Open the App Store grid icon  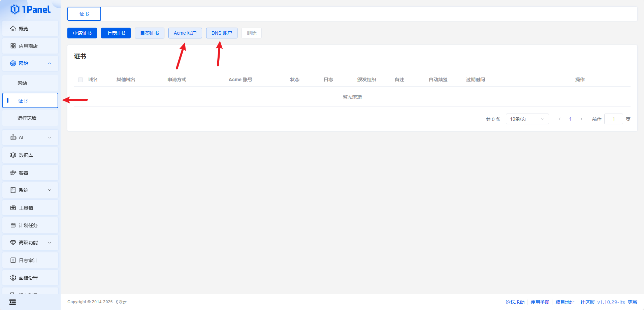13,46
